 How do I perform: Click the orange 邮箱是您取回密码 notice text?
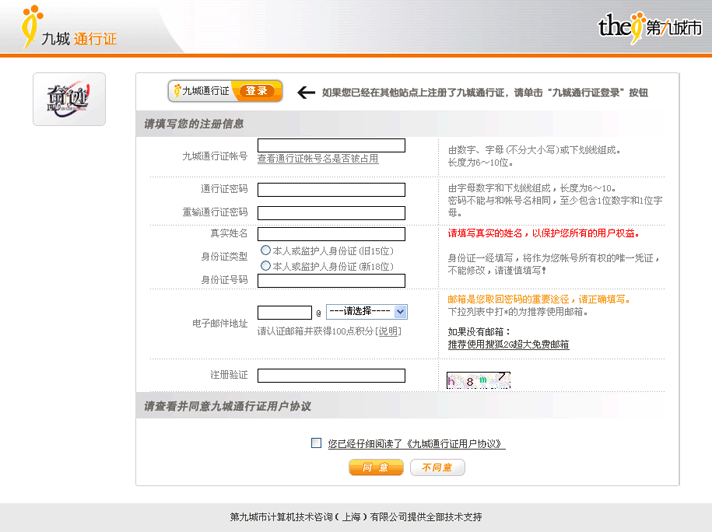click(x=539, y=299)
